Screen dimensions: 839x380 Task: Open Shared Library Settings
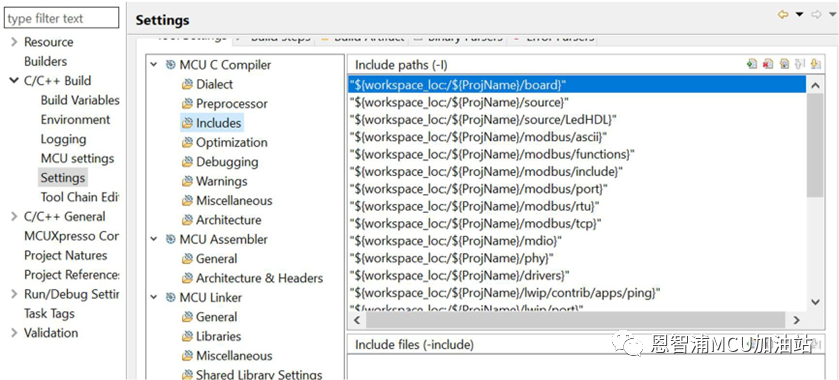[259, 375]
